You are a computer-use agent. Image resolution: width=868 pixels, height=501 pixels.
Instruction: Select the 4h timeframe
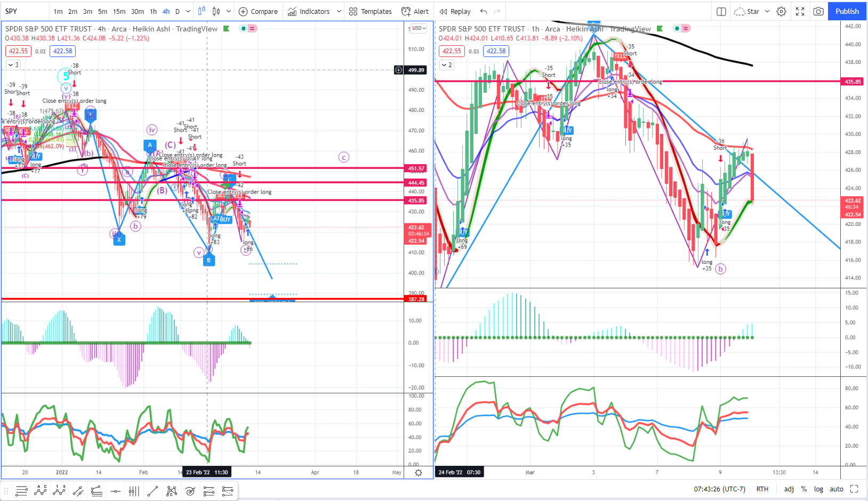166,11
